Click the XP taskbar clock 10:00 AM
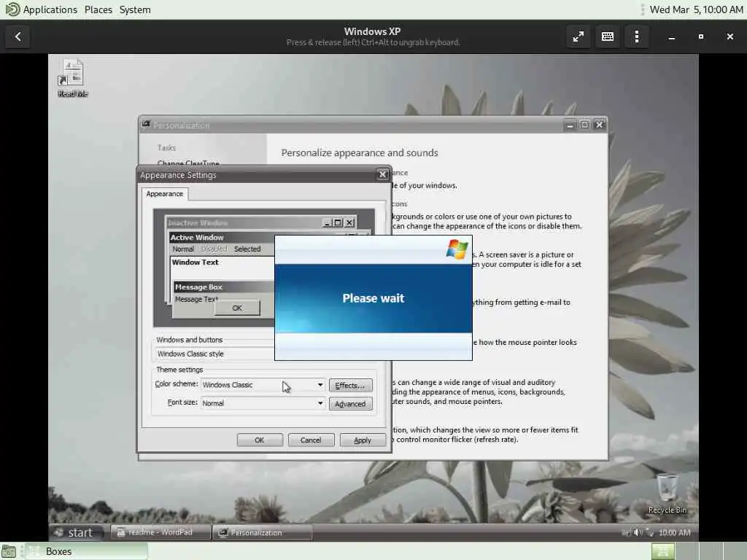Viewport: 747px width, 560px height. [x=675, y=532]
